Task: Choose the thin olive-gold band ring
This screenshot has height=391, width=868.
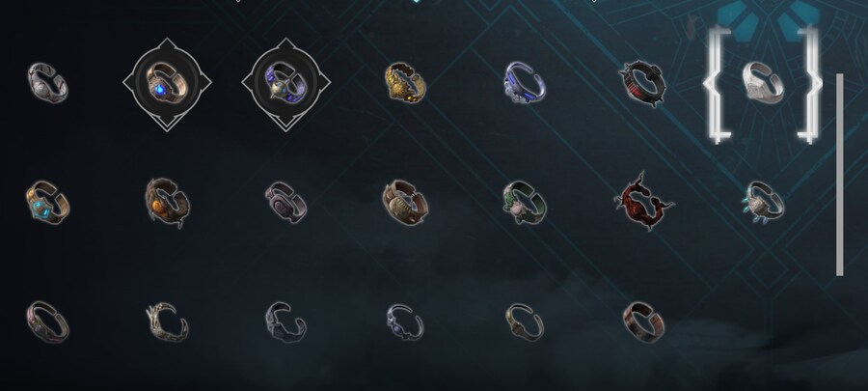Action: point(525,321)
